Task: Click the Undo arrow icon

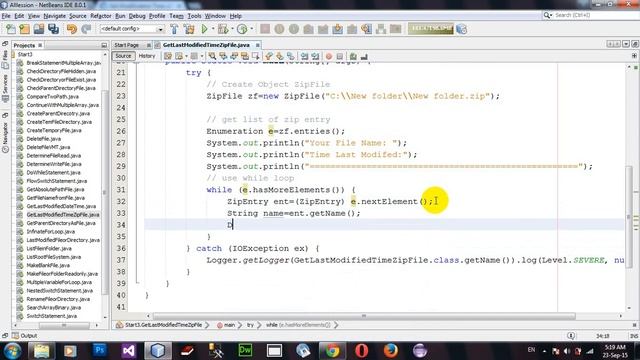Action: click(x=72, y=29)
